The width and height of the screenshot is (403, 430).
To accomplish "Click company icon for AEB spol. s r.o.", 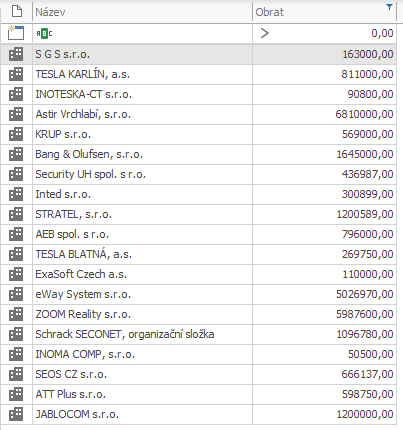I will pos(16,234).
